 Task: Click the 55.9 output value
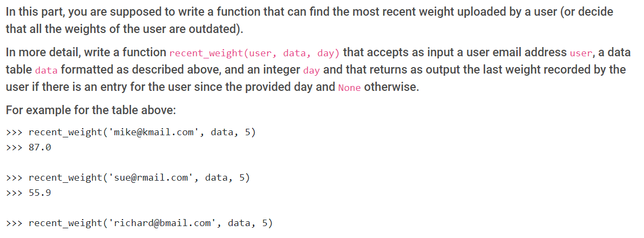[40, 193]
